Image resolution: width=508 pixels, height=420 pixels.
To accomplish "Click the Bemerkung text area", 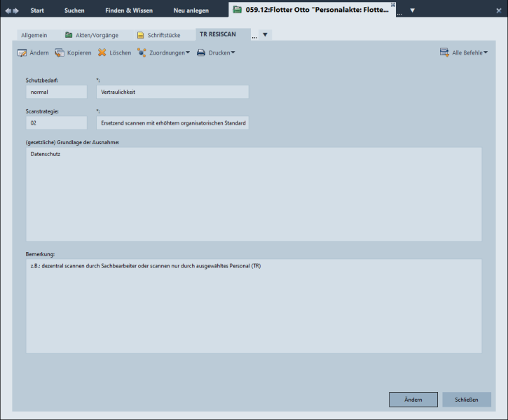I will point(254,306).
